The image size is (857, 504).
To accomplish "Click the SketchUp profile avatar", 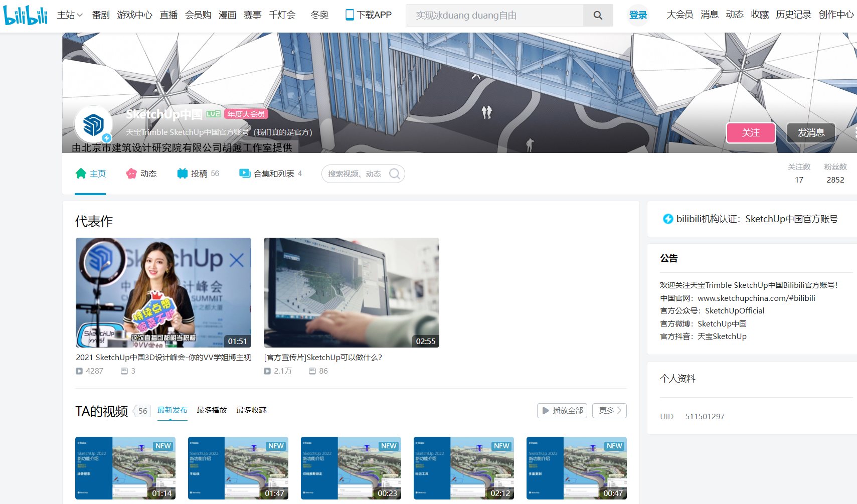I will tap(93, 124).
